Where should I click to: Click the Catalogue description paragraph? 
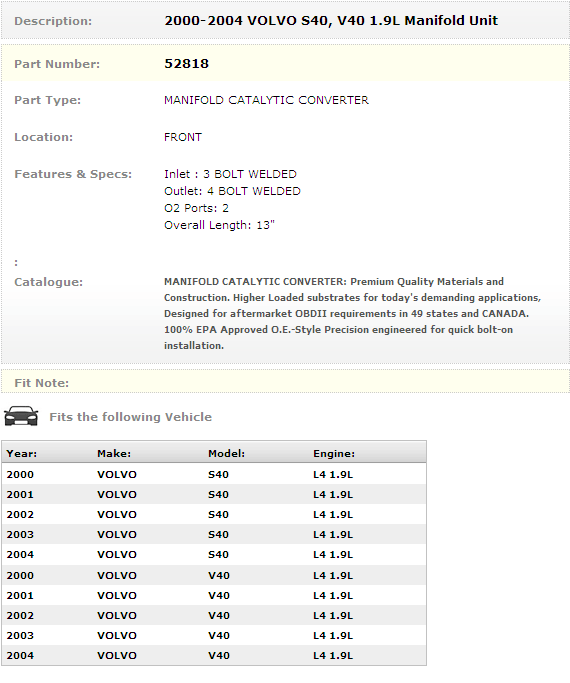pyautogui.click(x=352, y=314)
